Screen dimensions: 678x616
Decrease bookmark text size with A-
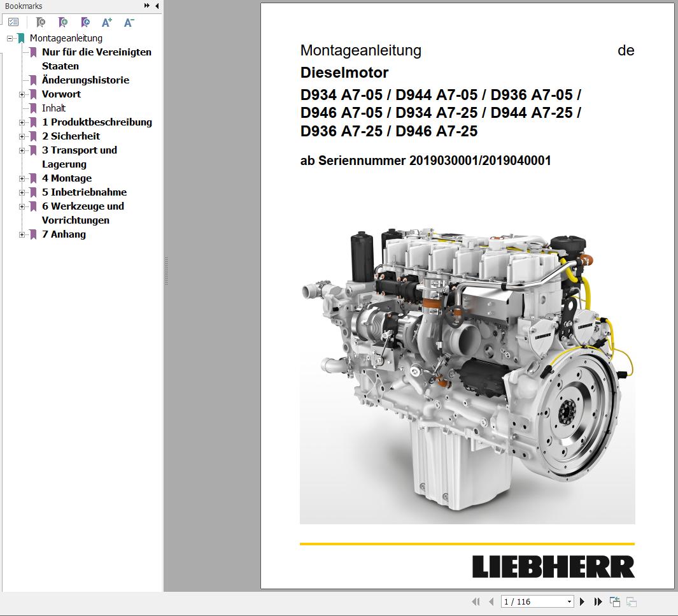[x=129, y=22]
